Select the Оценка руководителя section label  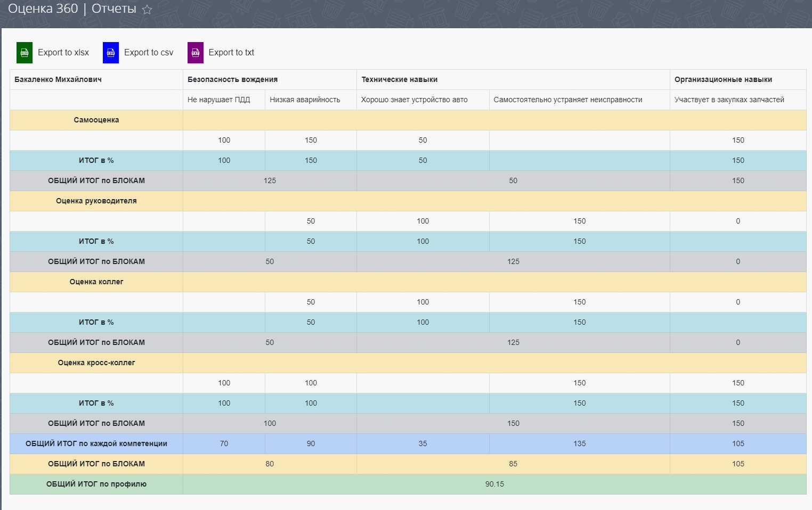pos(96,201)
